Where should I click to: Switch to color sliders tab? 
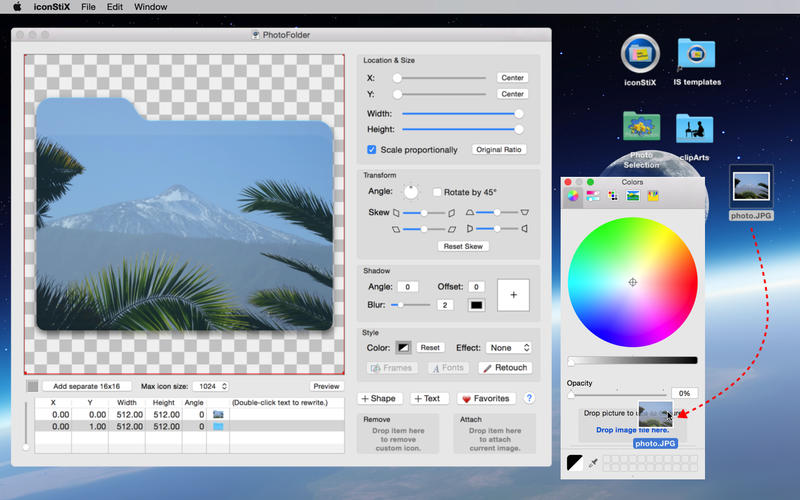coord(592,196)
